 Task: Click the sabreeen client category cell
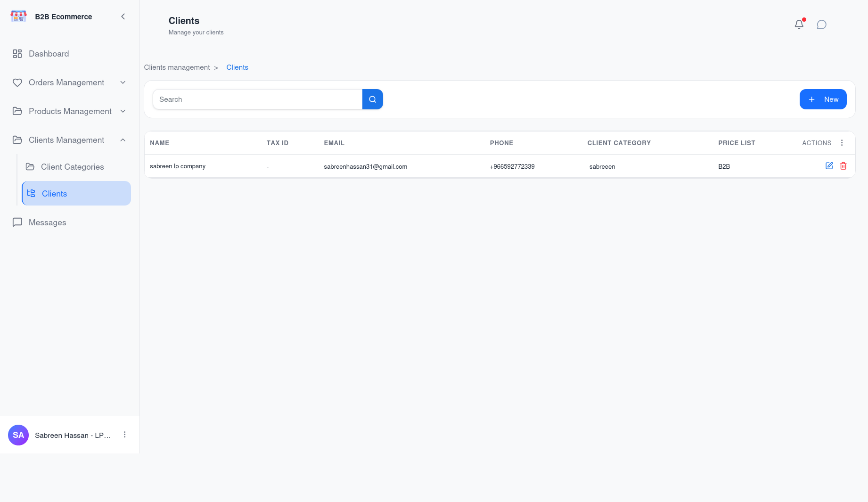point(602,166)
